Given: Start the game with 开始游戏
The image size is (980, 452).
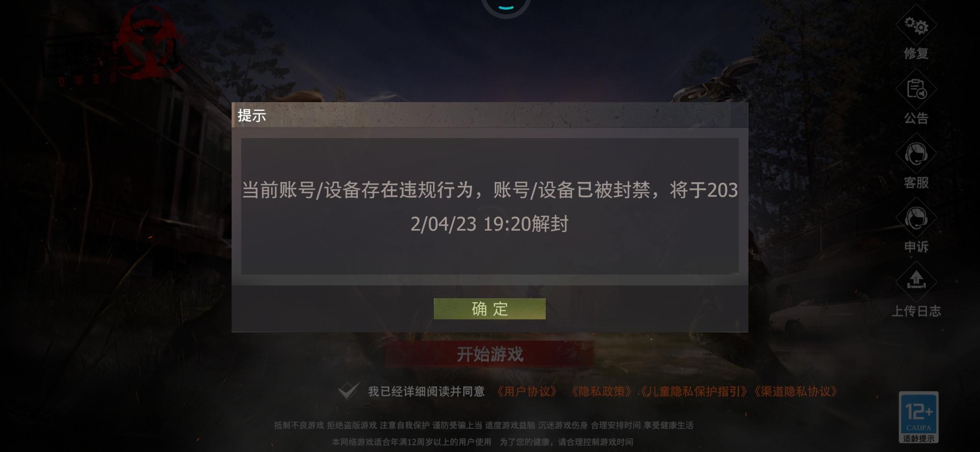Looking at the screenshot, I should click(490, 354).
